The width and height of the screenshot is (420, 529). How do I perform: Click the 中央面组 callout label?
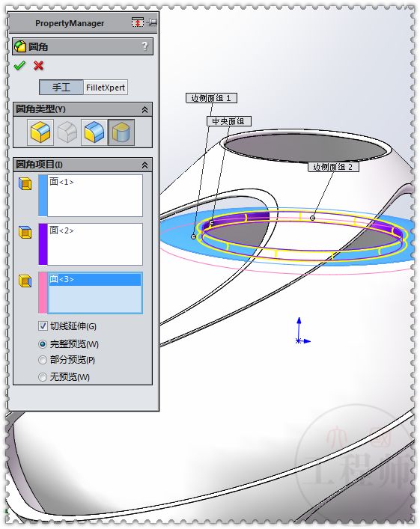click(229, 121)
